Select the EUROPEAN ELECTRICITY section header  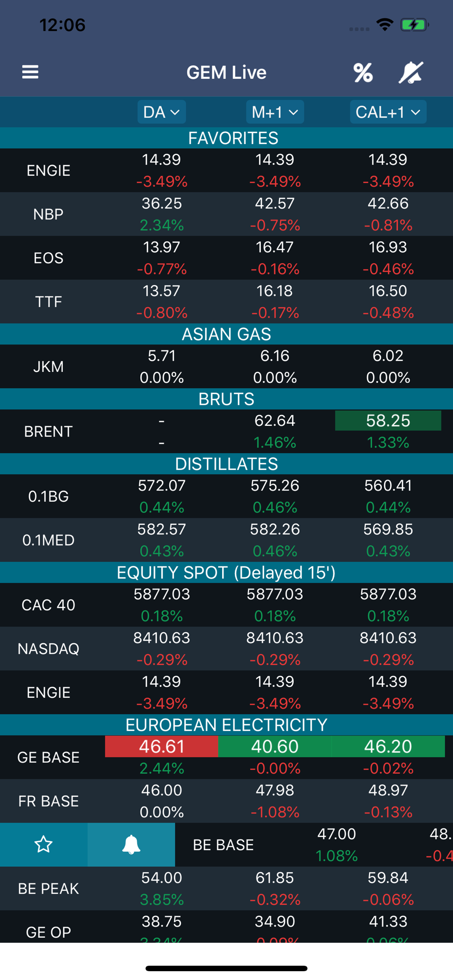click(226, 725)
